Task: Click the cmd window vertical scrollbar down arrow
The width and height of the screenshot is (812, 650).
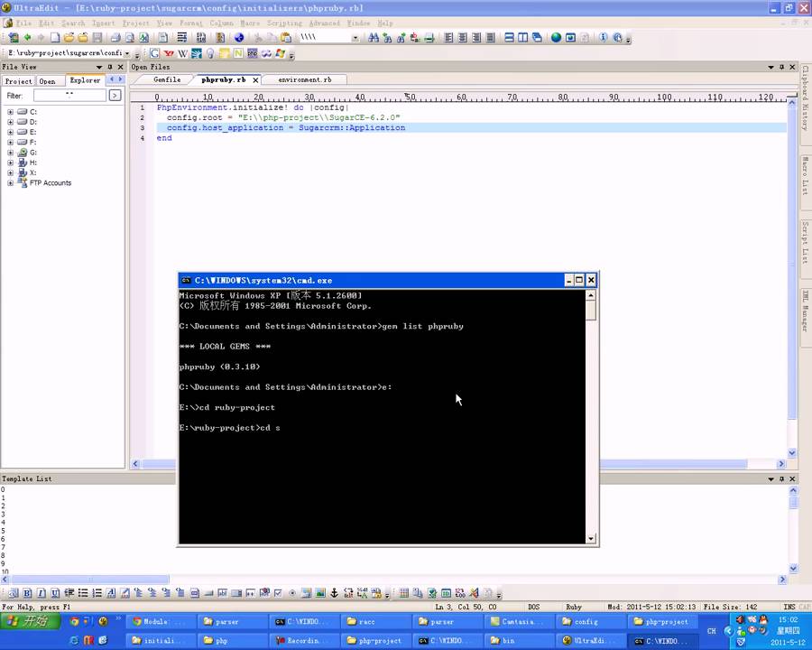Action: 591,539
